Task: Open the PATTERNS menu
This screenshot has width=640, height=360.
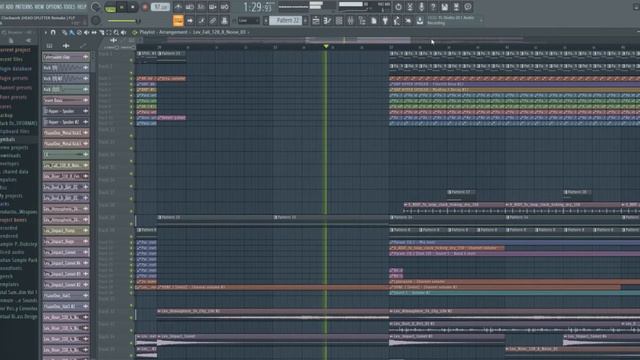Action: pyautogui.click(x=24, y=7)
